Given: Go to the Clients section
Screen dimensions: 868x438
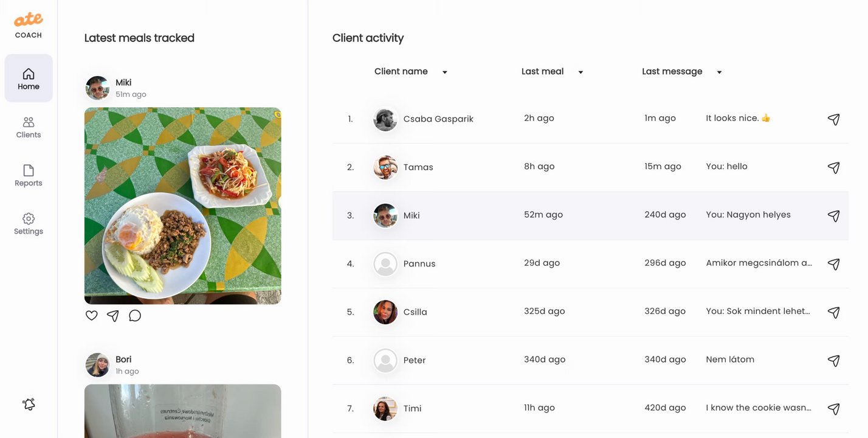Looking at the screenshot, I should point(29,127).
